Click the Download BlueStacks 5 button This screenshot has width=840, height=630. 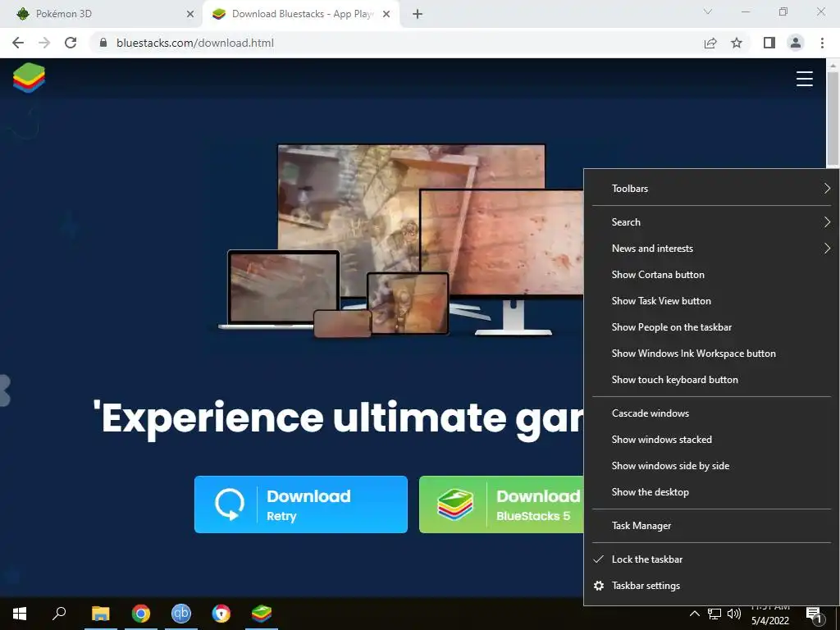click(x=501, y=504)
